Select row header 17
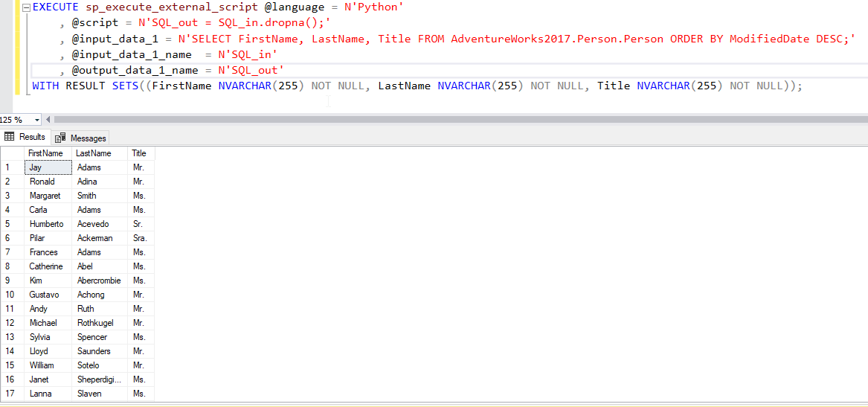 pos(12,394)
